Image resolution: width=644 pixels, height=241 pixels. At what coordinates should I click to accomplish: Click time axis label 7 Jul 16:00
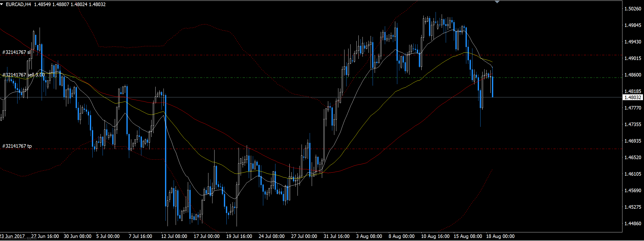140,236
